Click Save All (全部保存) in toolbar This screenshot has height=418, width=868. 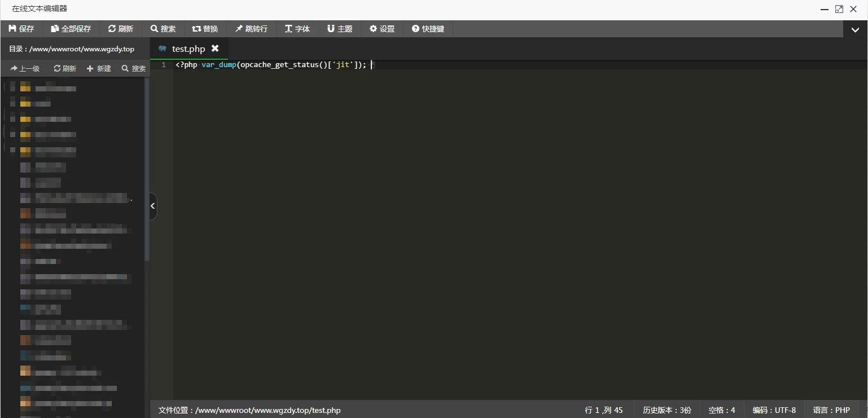point(71,29)
